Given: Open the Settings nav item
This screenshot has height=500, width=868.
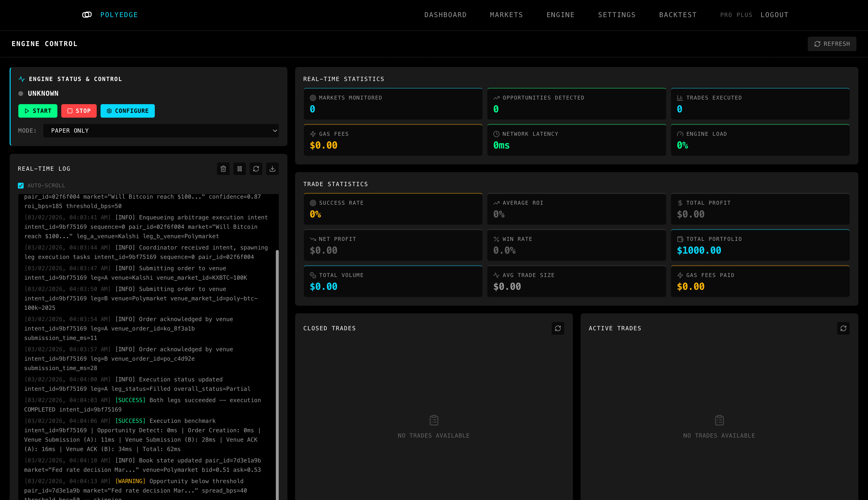Looking at the screenshot, I should coord(617,15).
